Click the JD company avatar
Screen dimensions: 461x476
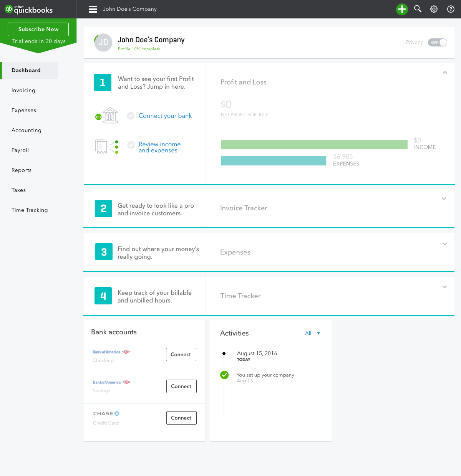[x=103, y=42]
